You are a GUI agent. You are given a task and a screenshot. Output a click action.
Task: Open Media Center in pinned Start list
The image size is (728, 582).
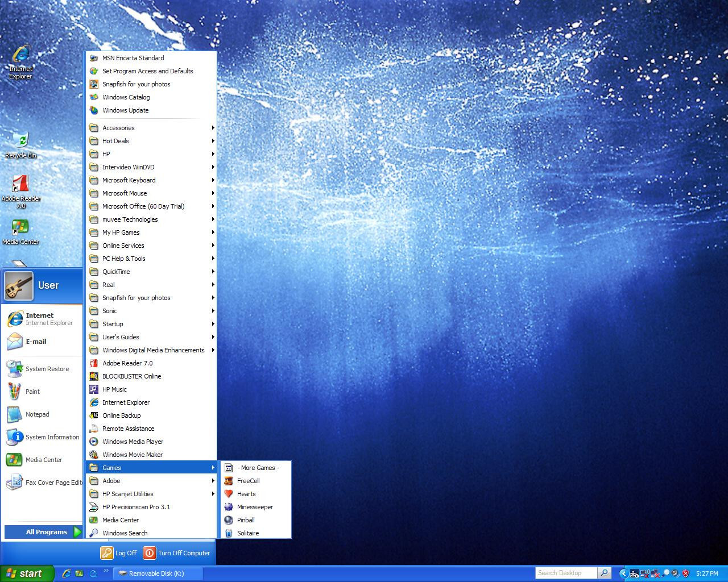(x=42, y=460)
